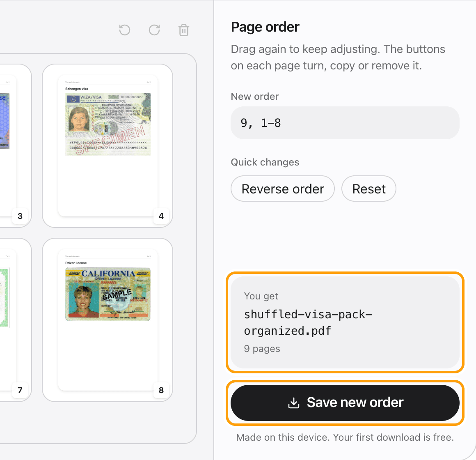The width and height of the screenshot is (476, 460).
Task: Click the 9 pages label in output card
Action: click(x=262, y=349)
